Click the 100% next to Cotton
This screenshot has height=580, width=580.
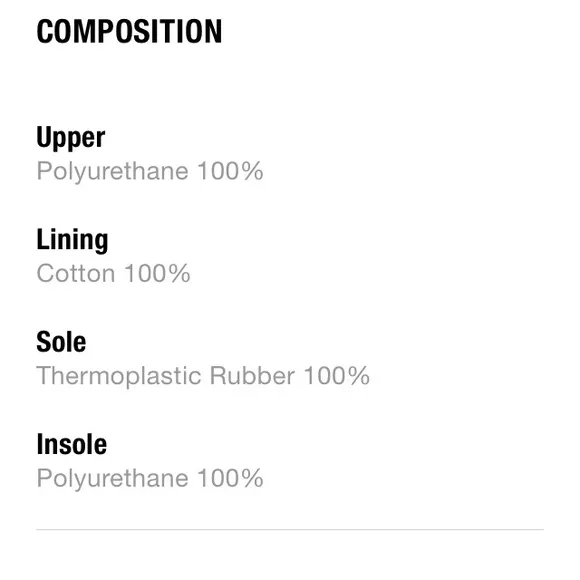click(157, 273)
